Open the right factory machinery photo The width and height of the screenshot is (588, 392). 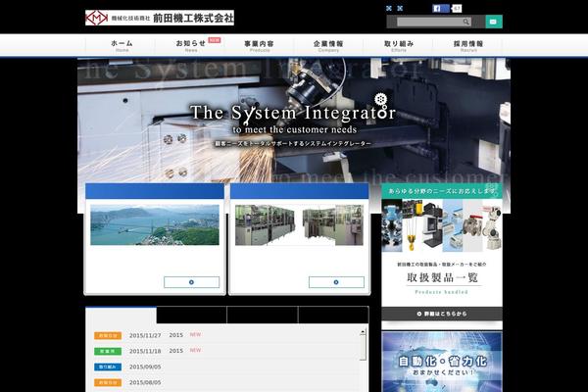pos(333,224)
